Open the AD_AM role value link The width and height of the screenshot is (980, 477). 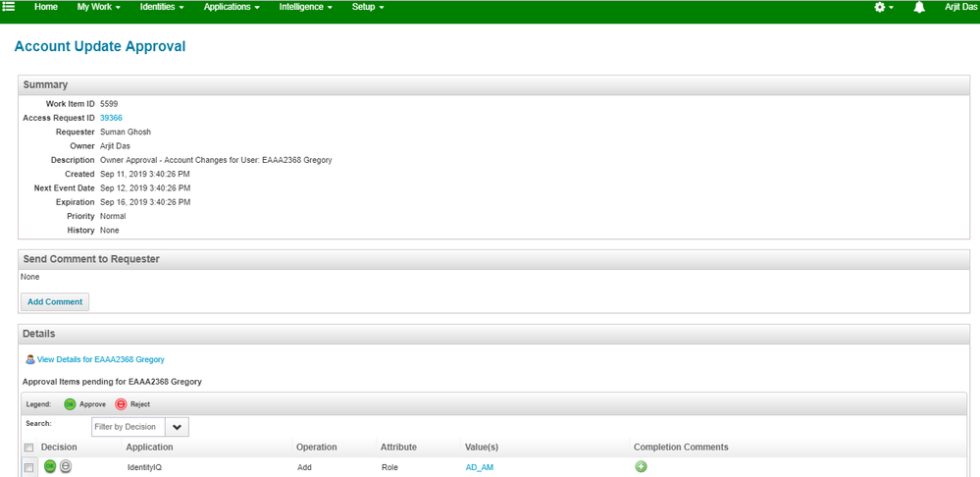pyautogui.click(x=479, y=467)
